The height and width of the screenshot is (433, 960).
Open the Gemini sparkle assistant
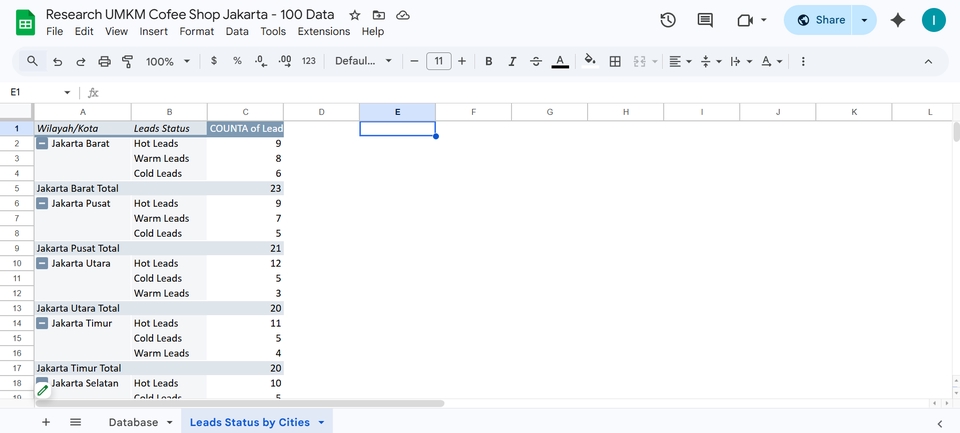tap(898, 20)
